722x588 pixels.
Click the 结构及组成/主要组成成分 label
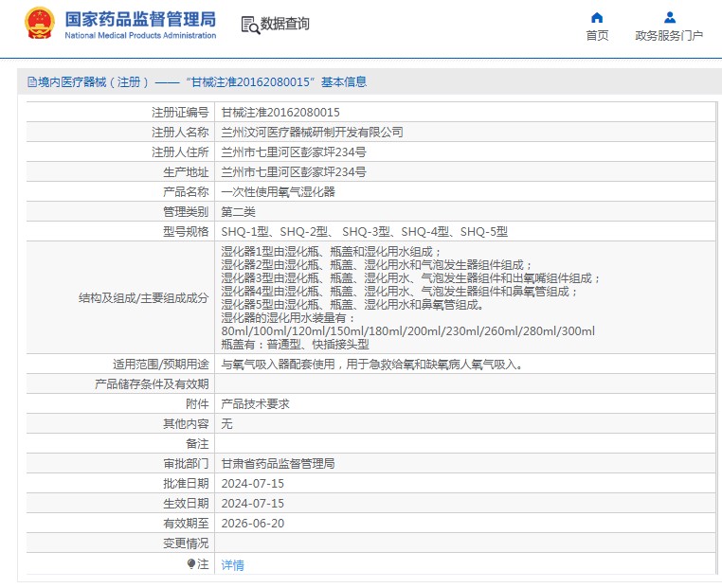(x=144, y=297)
